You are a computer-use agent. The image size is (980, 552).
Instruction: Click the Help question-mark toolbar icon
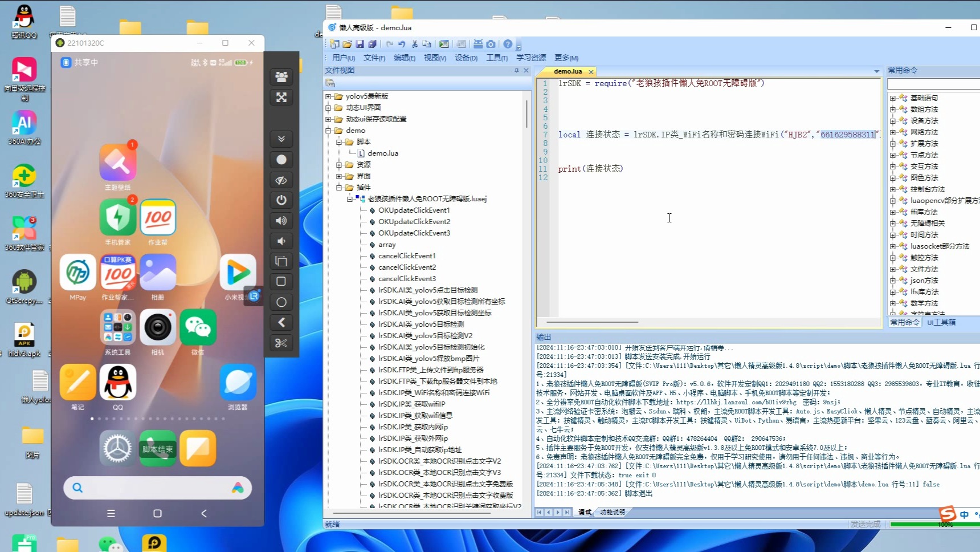tap(507, 44)
